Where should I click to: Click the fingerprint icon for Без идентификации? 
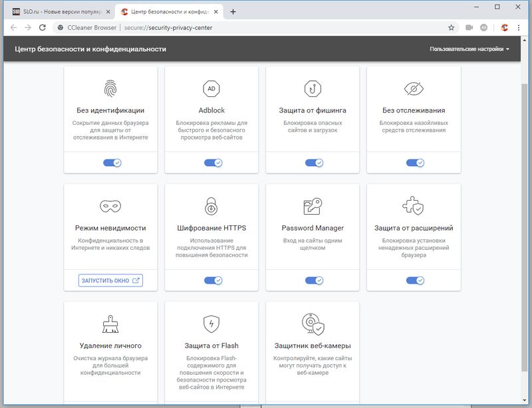(110, 88)
